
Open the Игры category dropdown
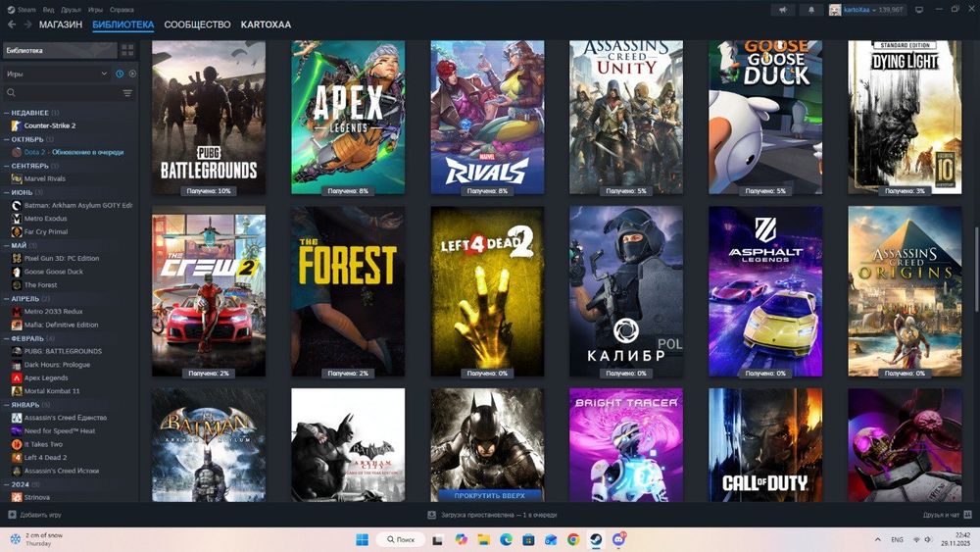pos(57,74)
